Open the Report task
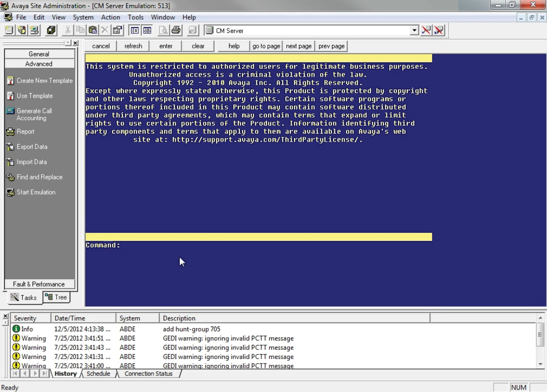 click(x=20, y=131)
